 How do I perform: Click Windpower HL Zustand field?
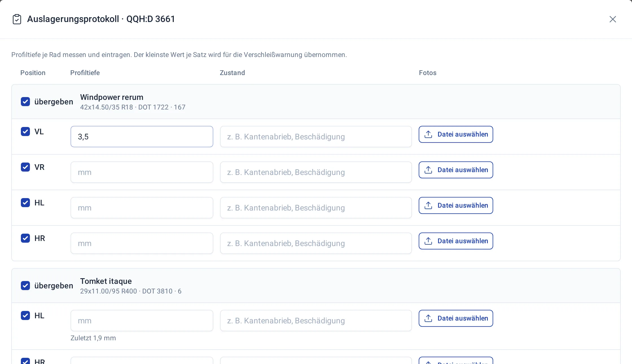[x=316, y=208]
